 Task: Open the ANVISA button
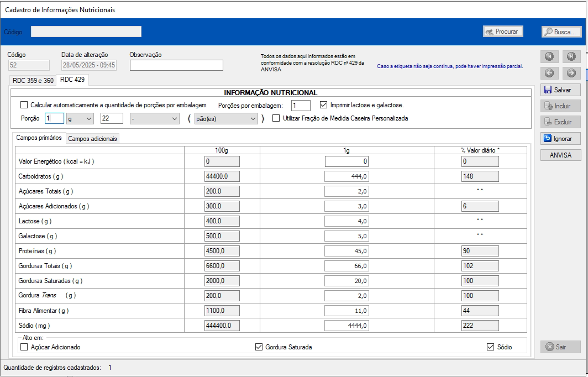[560, 155]
